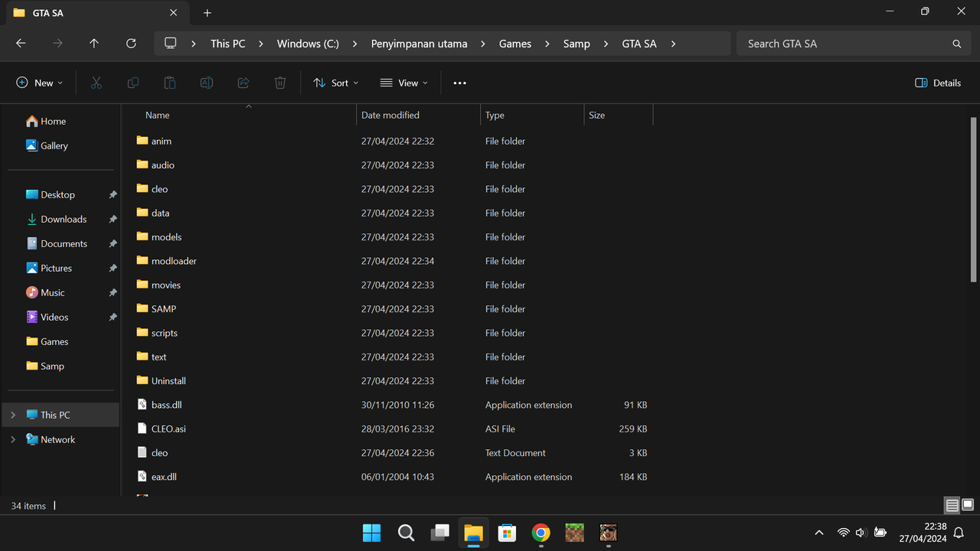
Task: Open taskbar Search
Action: [406, 533]
